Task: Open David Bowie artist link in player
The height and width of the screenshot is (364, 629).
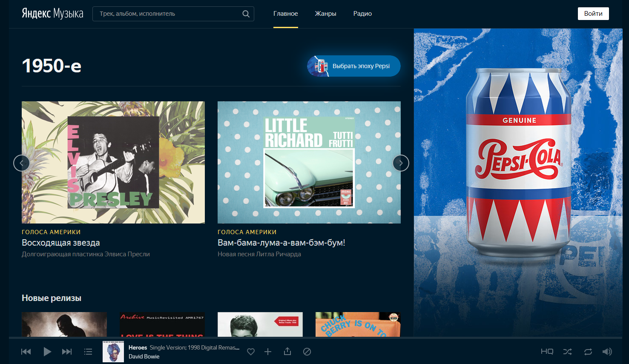Action: tap(144, 357)
